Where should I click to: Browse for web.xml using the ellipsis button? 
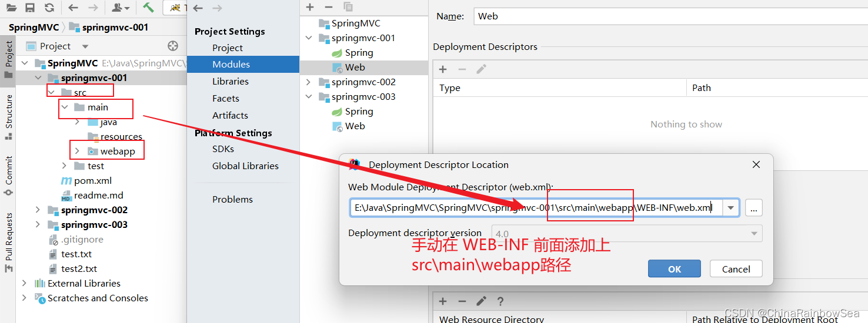point(754,207)
